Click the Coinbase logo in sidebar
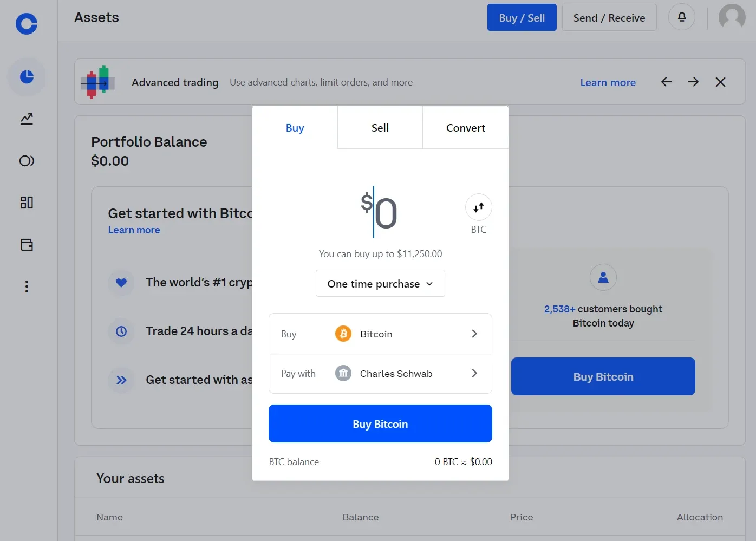Image resolution: width=756 pixels, height=541 pixels. pyautogui.click(x=27, y=23)
